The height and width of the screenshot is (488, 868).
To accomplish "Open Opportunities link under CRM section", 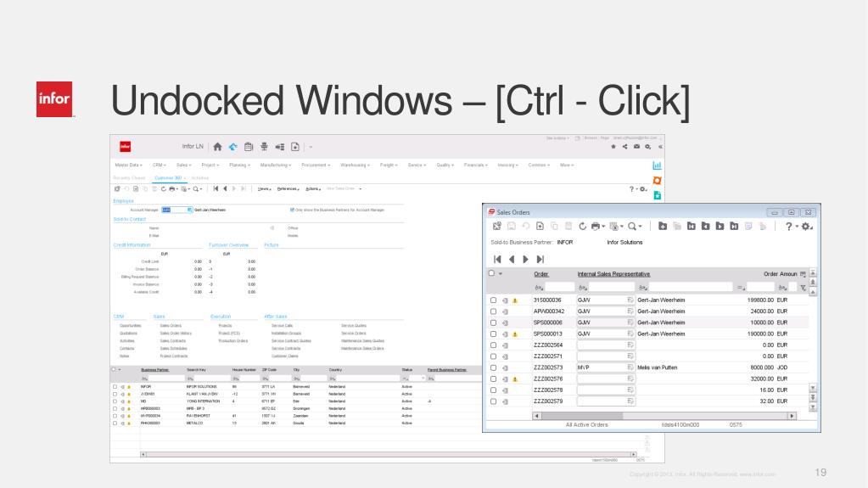I will 130,326.
